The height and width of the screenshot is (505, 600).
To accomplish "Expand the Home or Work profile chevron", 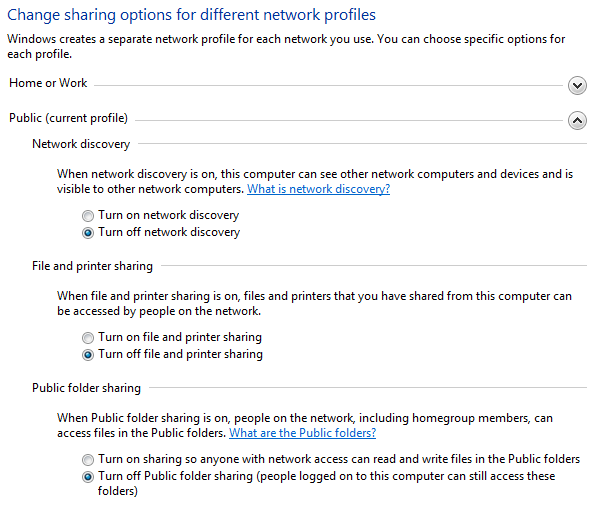I will (x=576, y=85).
